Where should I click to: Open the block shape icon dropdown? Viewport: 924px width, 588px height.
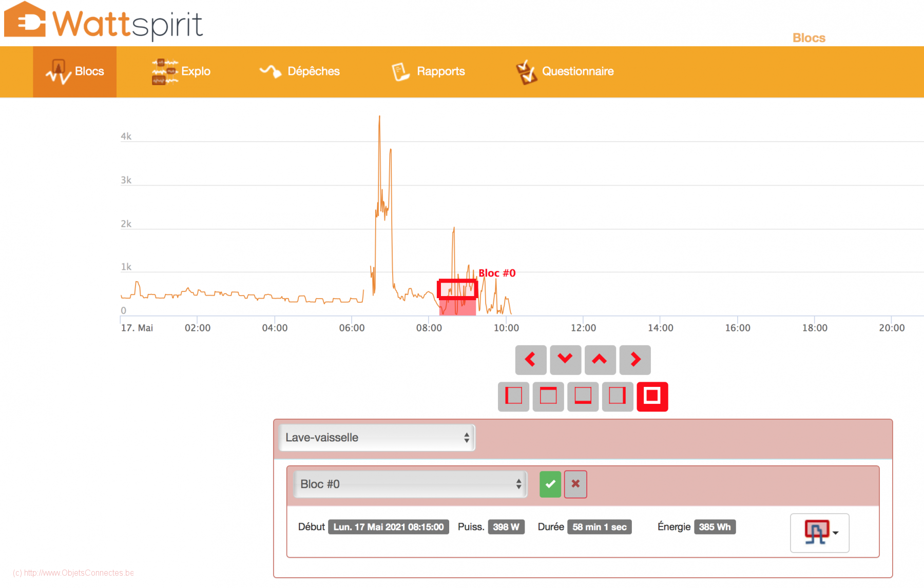pos(820,533)
